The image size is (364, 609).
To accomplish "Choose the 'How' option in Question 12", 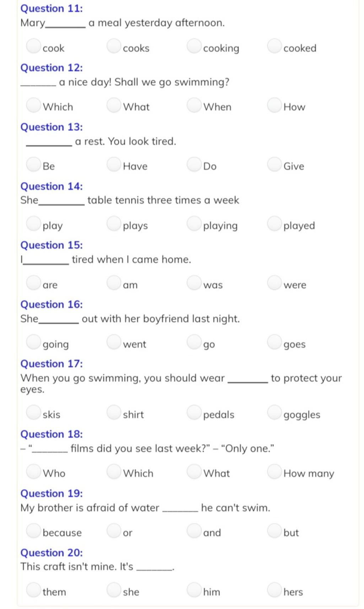I will pyautogui.click(x=274, y=105).
